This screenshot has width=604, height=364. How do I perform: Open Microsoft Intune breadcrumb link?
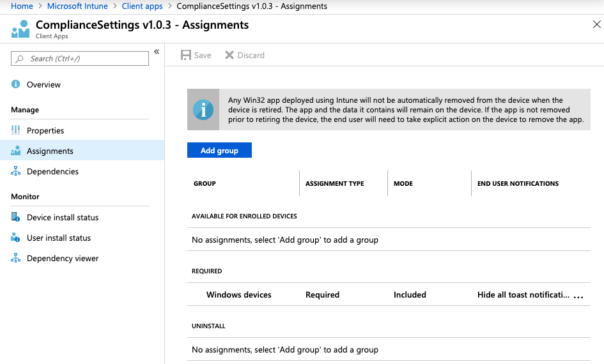(x=77, y=6)
